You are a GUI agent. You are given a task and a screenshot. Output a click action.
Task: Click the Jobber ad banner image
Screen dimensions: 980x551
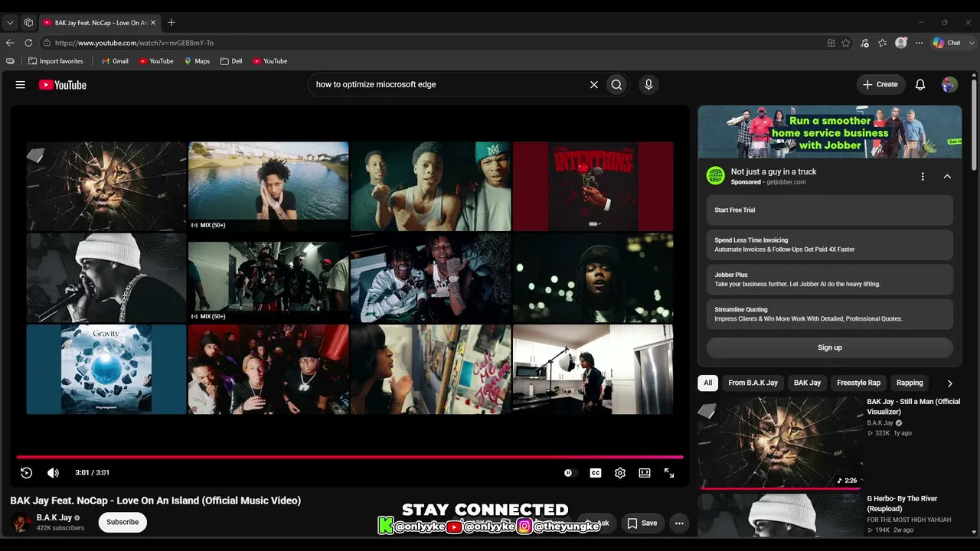830,132
